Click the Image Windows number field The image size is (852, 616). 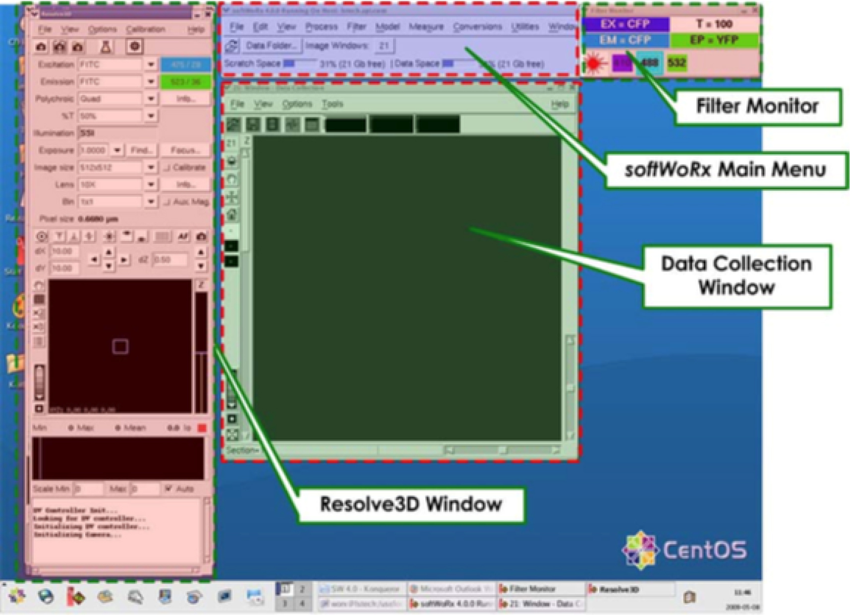(x=384, y=46)
